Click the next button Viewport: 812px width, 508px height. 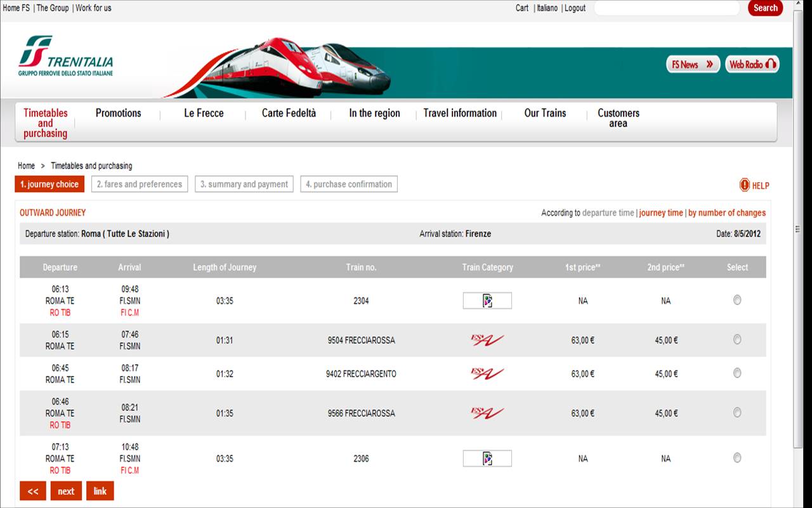click(x=66, y=491)
